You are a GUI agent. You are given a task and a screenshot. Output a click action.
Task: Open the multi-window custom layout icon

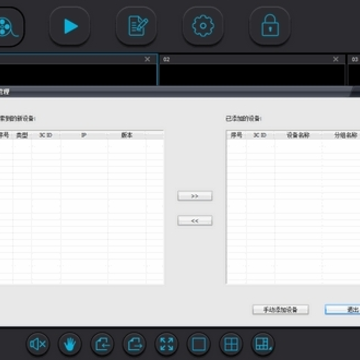pyautogui.click(x=262, y=344)
